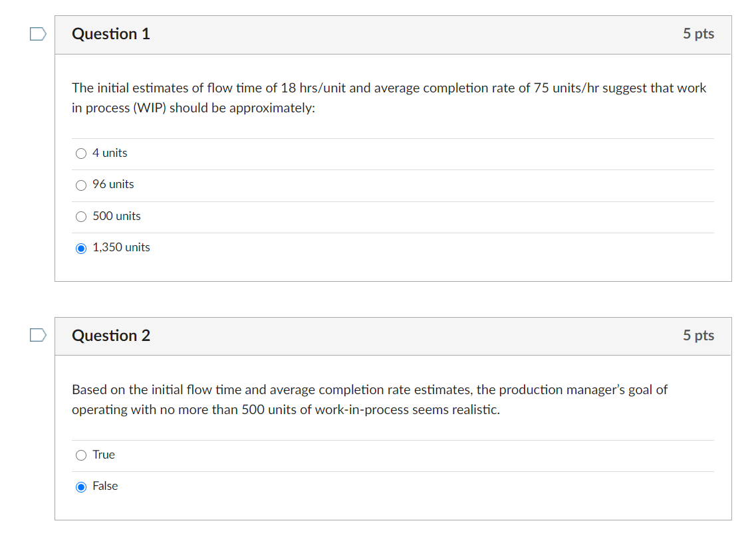Viewport: 756px width, 549px height.
Task: Flag Question 1 with the bookmark icon
Action: [38, 34]
